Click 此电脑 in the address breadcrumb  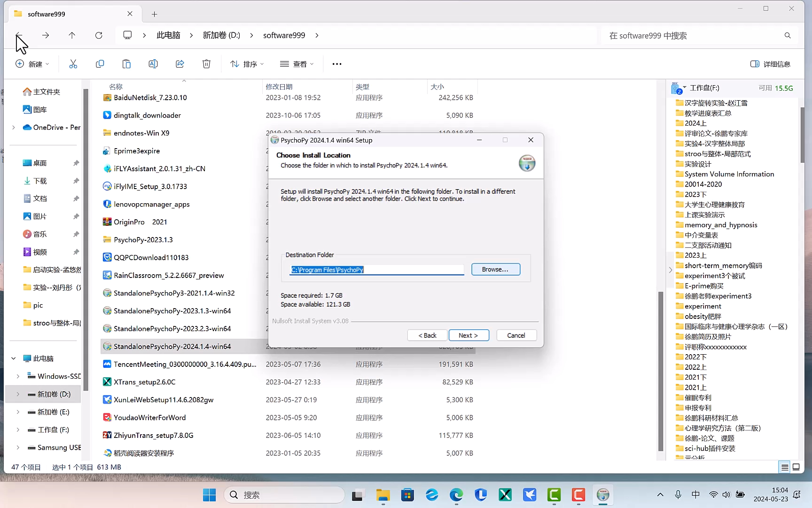point(168,35)
